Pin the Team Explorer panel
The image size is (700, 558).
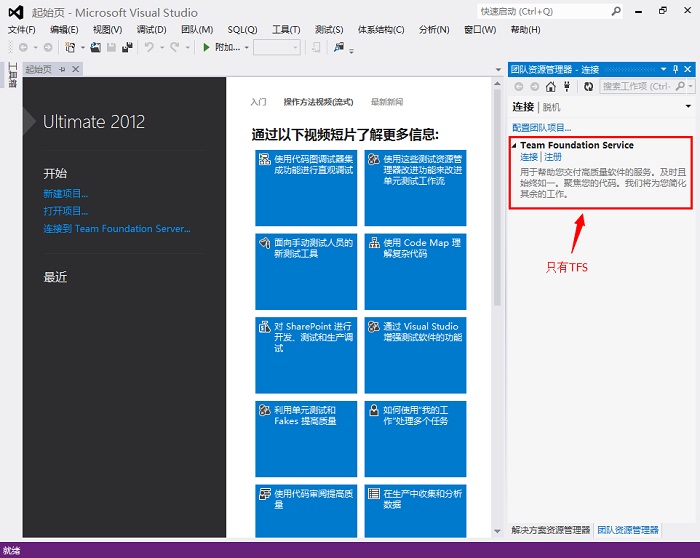(675, 69)
